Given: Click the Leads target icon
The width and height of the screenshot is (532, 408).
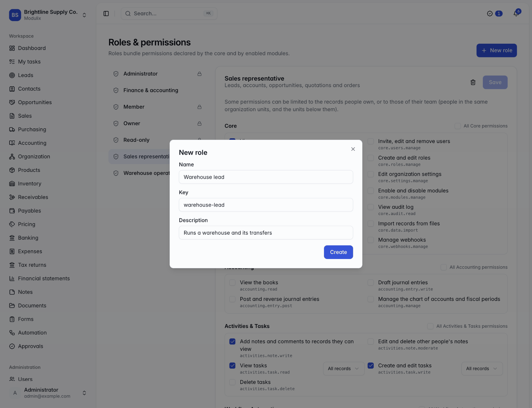Looking at the screenshot, I should (12, 75).
